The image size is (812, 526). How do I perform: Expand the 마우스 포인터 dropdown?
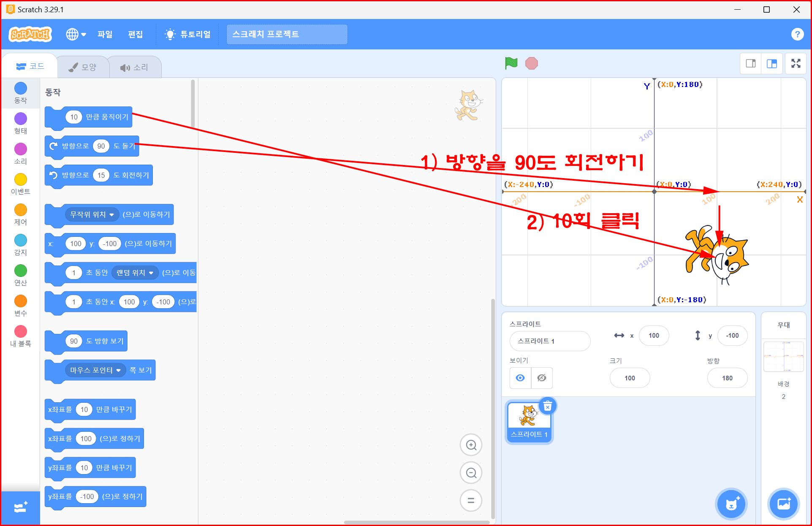tap(119, 370)
